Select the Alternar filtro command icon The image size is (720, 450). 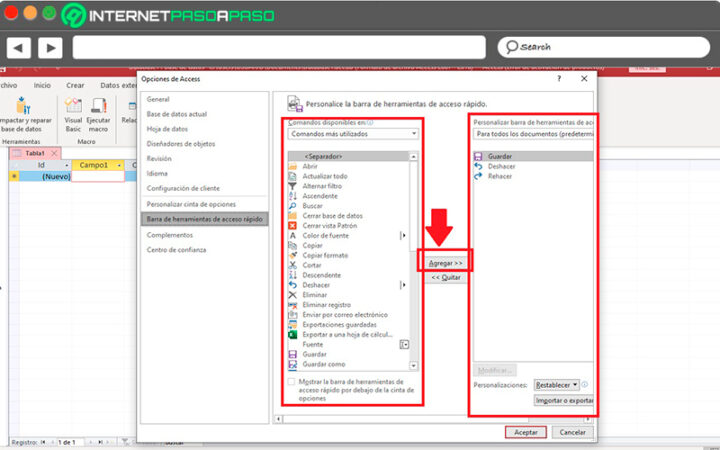[x=293, y=186]
